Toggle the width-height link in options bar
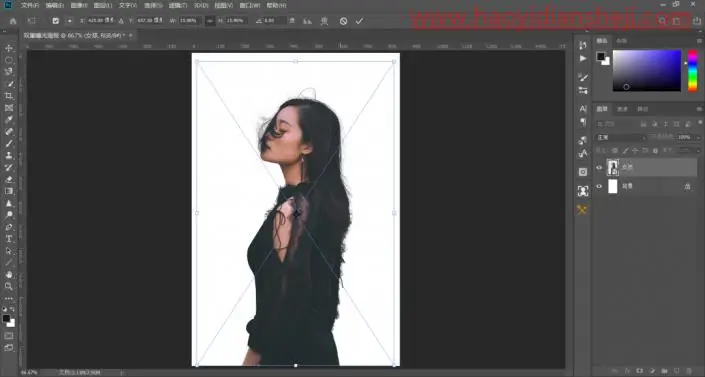Screen dimensions: 705x377 (x=210, y=21)
